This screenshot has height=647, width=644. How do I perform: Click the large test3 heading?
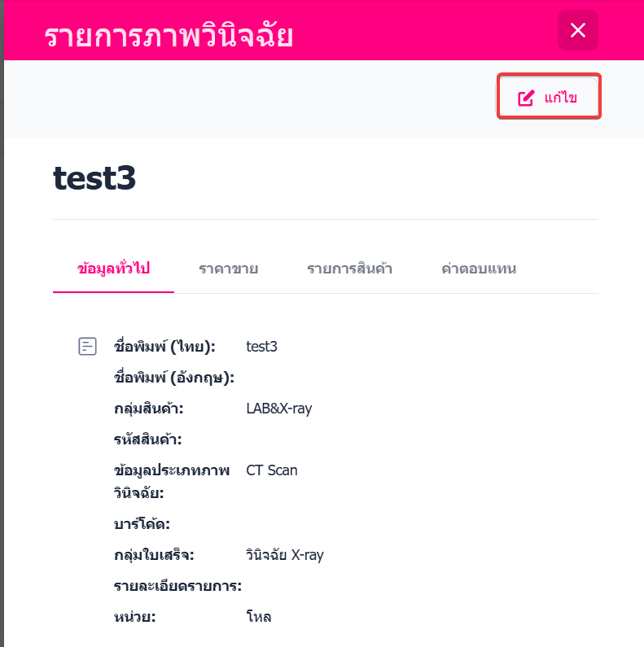click(94, 178)
